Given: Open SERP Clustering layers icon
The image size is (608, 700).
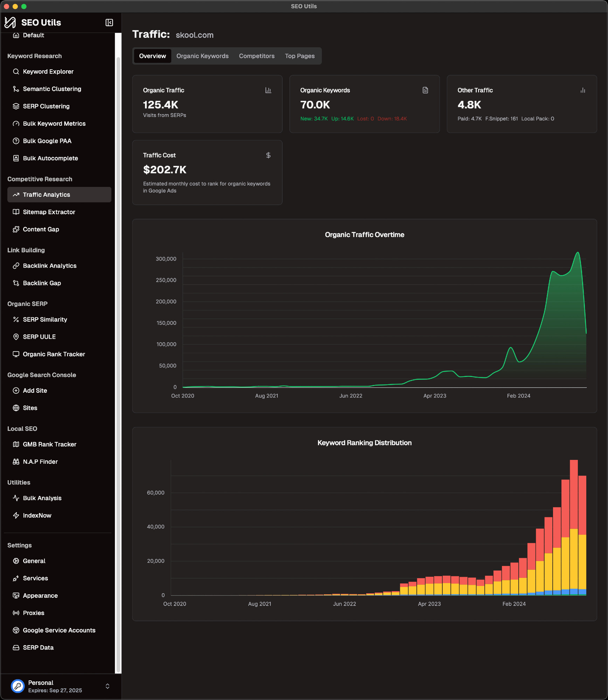Looking at the screenshot, I should click(x=16, y=106).
